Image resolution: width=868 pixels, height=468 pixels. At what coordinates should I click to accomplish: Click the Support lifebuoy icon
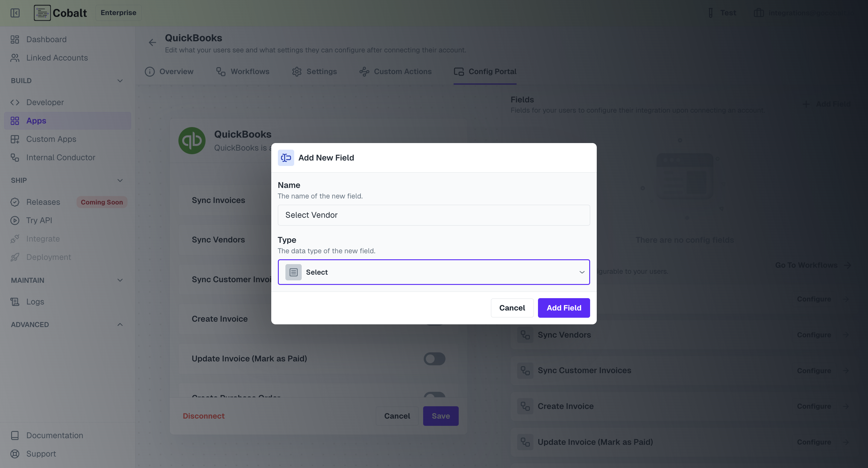tap(15, 454)
